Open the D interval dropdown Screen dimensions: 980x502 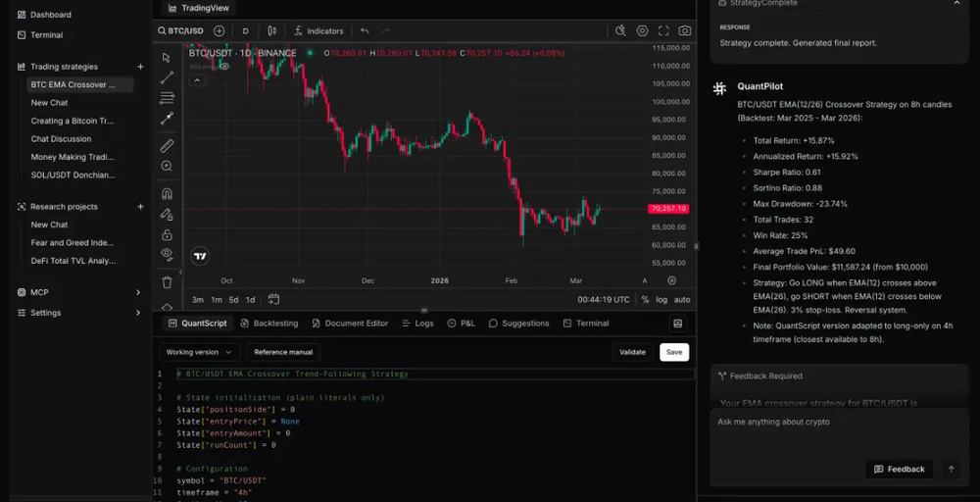pos(245,30)
